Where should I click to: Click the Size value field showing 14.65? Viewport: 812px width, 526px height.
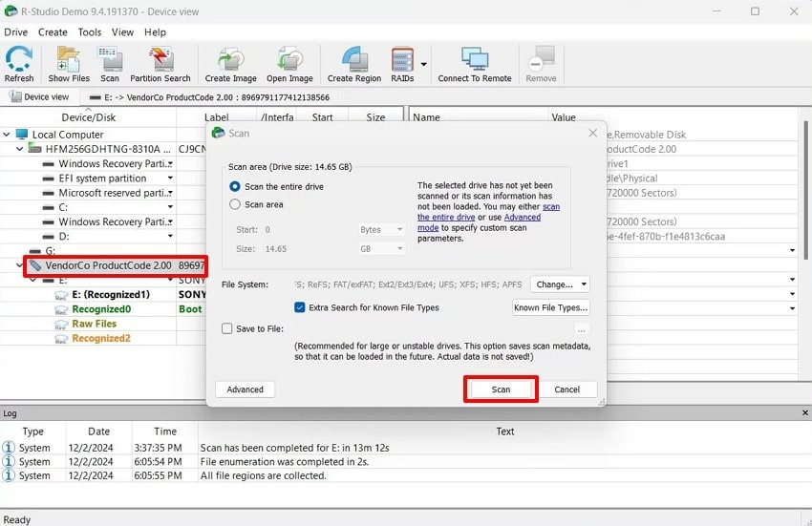[310, 248]
